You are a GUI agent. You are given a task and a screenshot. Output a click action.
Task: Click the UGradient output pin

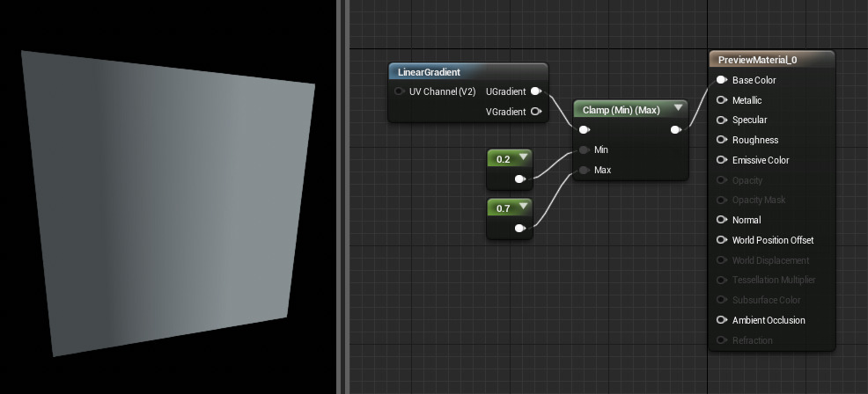[535, 91]
